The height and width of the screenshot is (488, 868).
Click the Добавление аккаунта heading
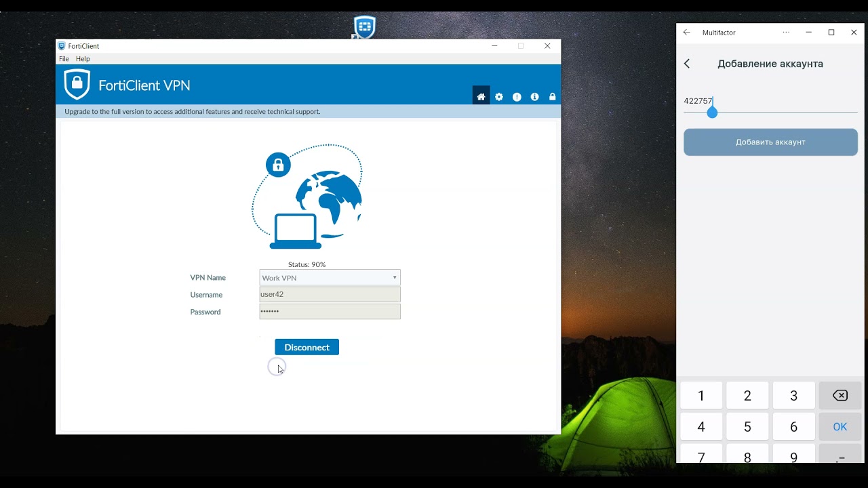tap(770, 64)
